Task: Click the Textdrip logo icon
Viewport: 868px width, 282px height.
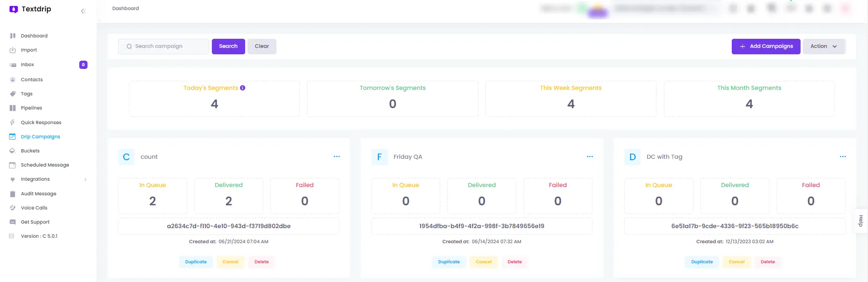Action: point(14,9)
